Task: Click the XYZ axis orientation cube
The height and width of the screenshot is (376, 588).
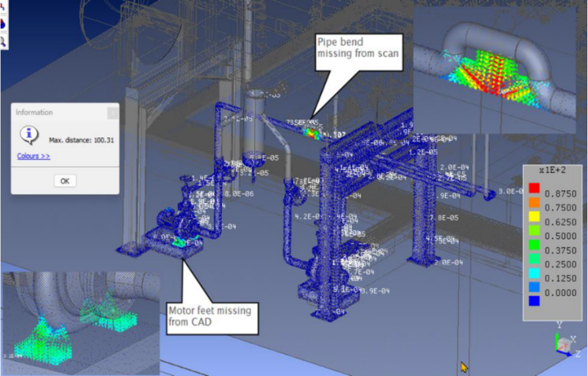Action: pyautogui.click(x=565, y=342)
